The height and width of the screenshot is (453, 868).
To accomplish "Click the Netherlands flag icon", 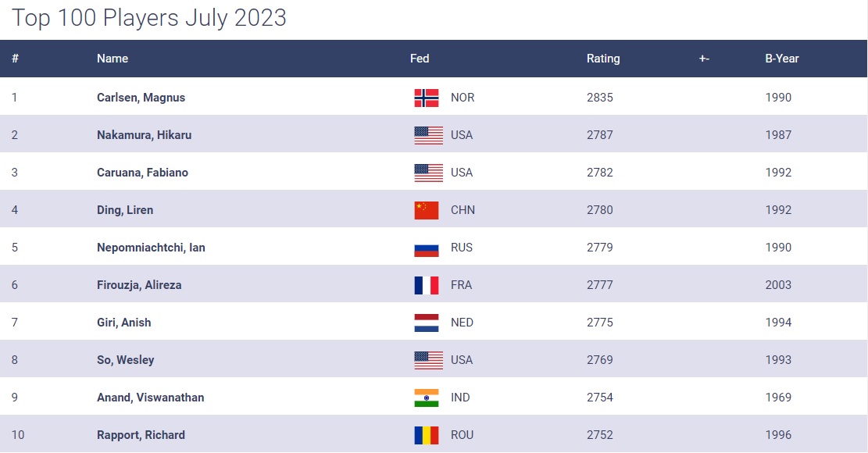I will point(428,323).
